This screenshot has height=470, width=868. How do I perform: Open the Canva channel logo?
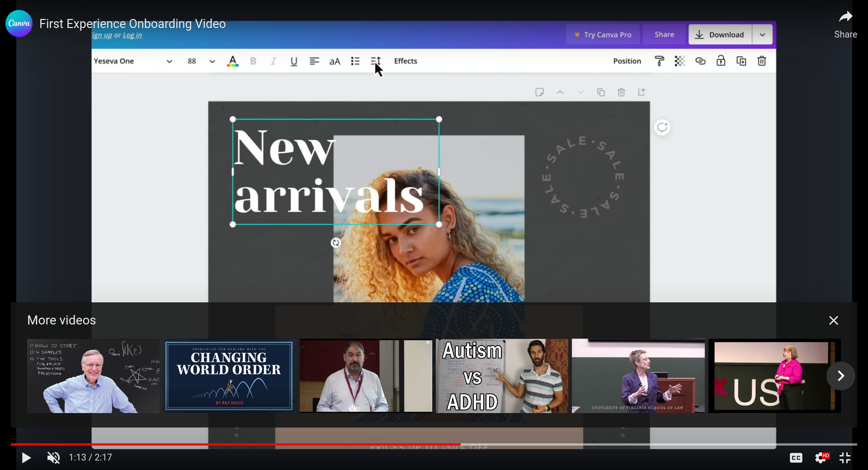click(19, 23)
